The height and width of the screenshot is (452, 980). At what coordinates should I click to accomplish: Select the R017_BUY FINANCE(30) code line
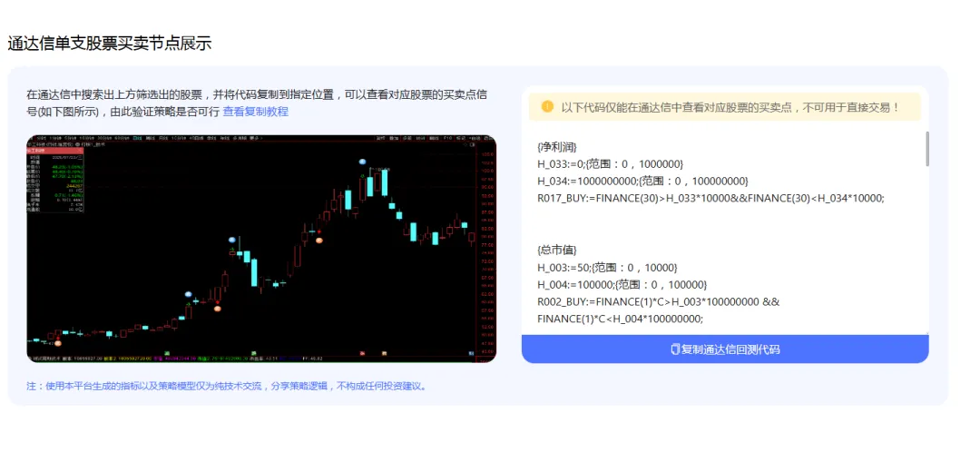click(x=710, y=198)
